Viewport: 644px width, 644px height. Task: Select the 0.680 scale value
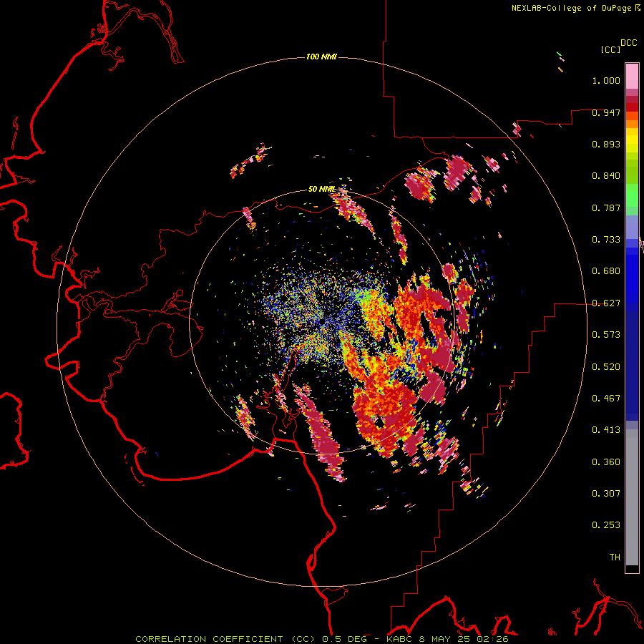(x=606, y=271)
